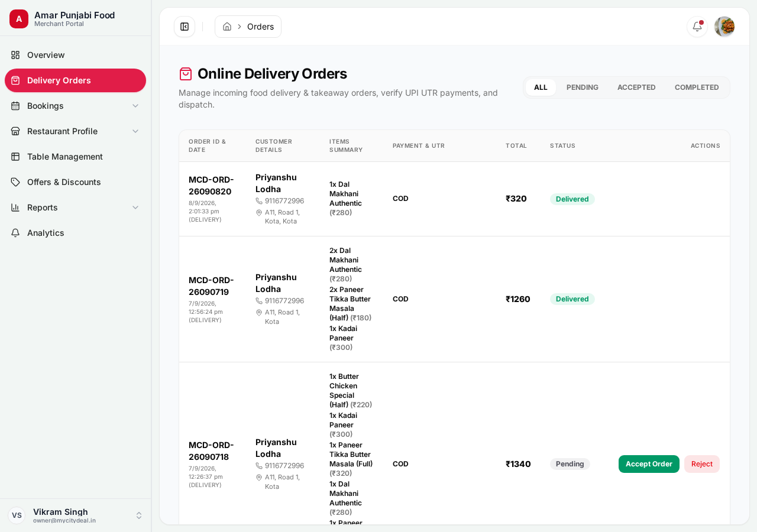This screenshot has width=757, height=532.
Task: Click the ₹320 total amount
Action: click(516, 199)
